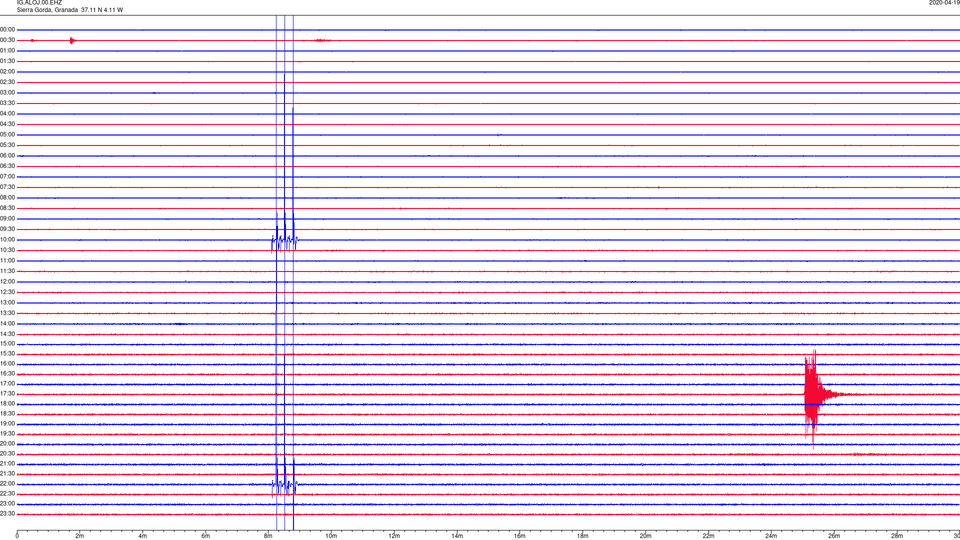Image resolution: width=960 pixels, height=540 pixels.
Task: Select the 04:00 time label
Action: coord(7,113)
